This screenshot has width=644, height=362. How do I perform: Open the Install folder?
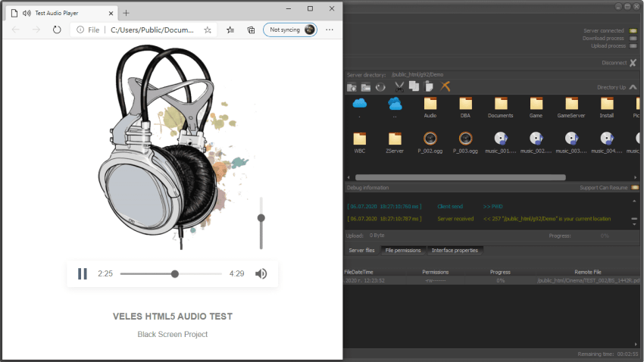(x=607, y=108)
